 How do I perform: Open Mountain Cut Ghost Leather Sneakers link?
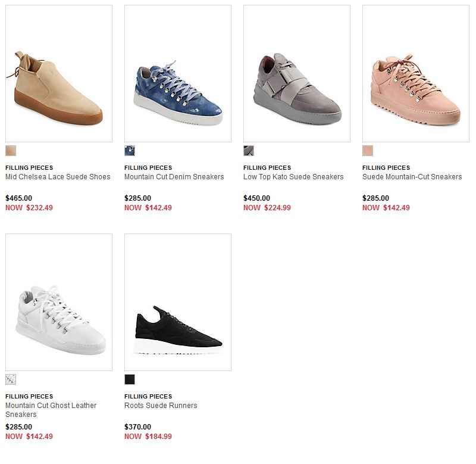(51, 410)
